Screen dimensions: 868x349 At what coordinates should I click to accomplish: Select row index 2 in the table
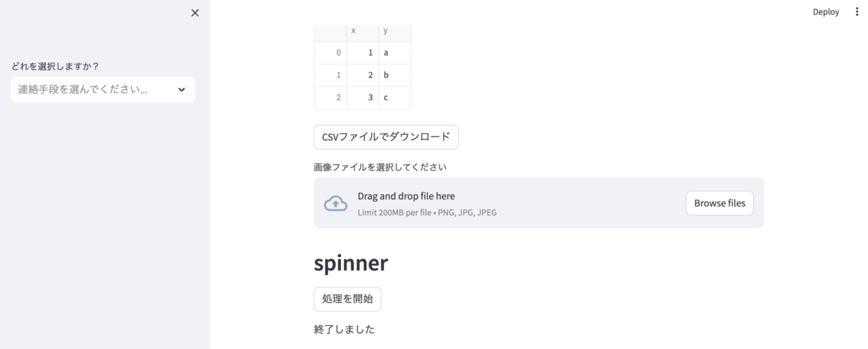(x=331, y=97)
